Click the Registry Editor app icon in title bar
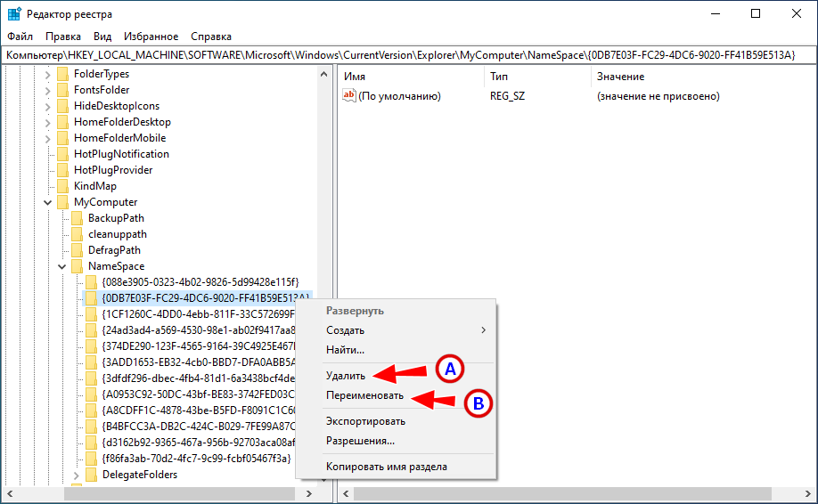 14,14
